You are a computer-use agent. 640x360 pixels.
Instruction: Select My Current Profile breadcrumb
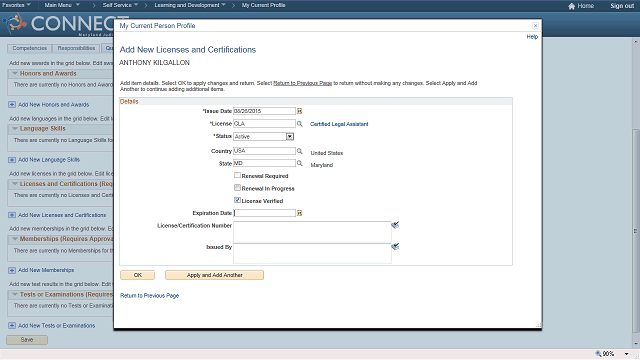pyautogui.click(x=264, y=5)
